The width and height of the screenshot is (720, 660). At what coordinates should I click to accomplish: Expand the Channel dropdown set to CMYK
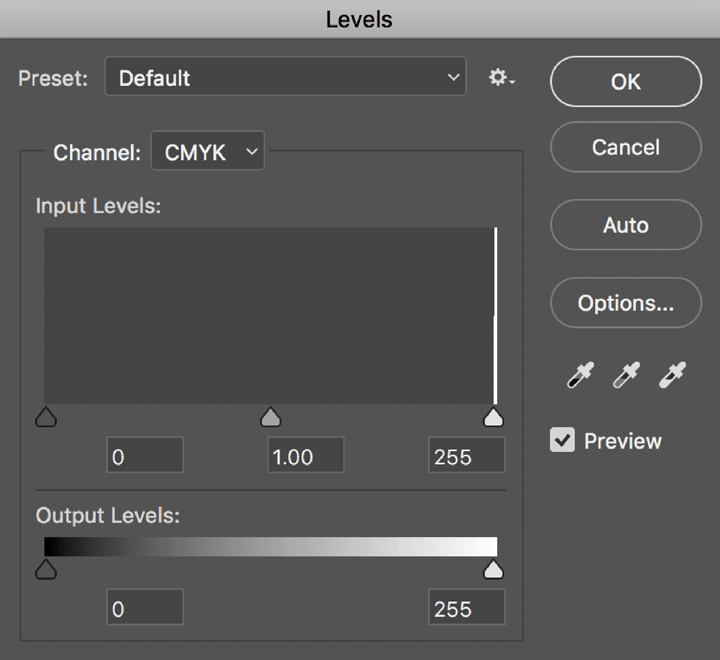coord(208,152)
